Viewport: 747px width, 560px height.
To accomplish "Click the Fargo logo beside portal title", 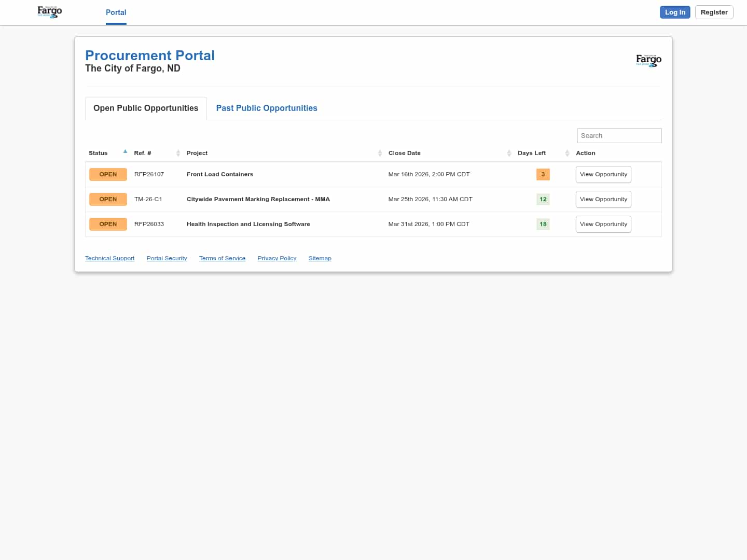I will (x=648, y=60).
